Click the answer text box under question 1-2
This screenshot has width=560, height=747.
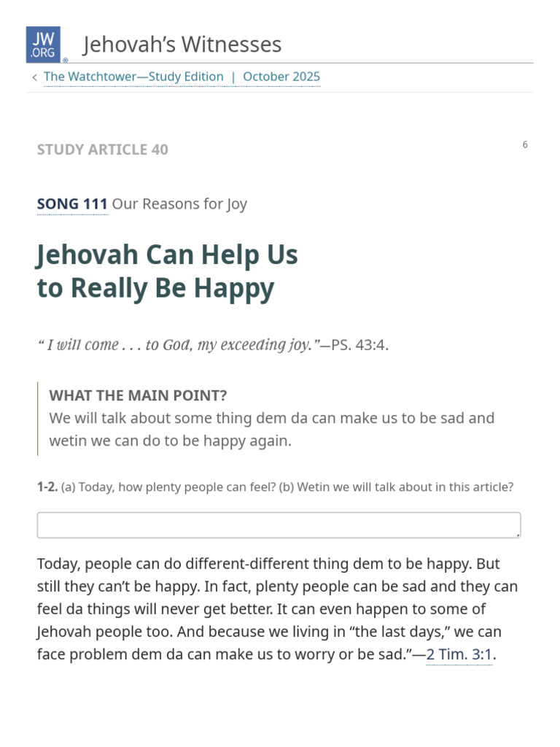(279, 525)
